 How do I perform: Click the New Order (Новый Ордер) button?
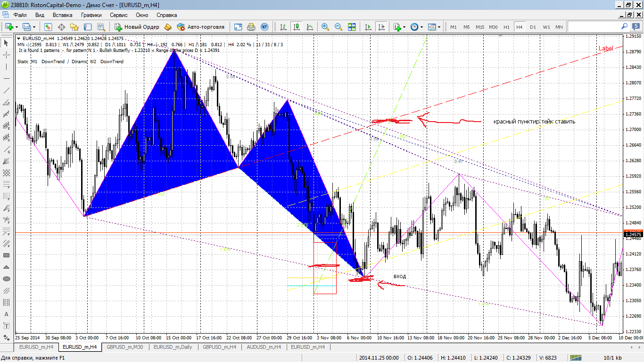pos(137,27)
